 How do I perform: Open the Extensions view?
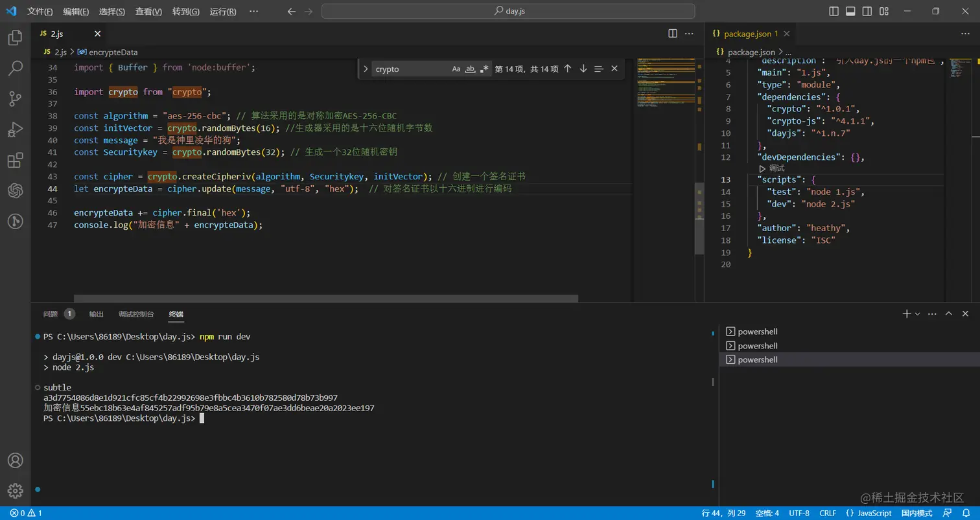[15, 161]
